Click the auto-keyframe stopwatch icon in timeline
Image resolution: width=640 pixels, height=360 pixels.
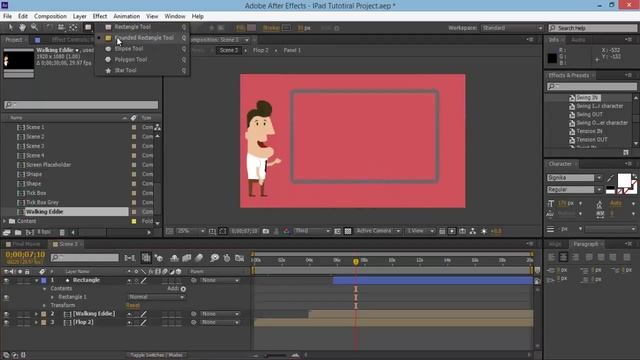[x=227, y=258]
